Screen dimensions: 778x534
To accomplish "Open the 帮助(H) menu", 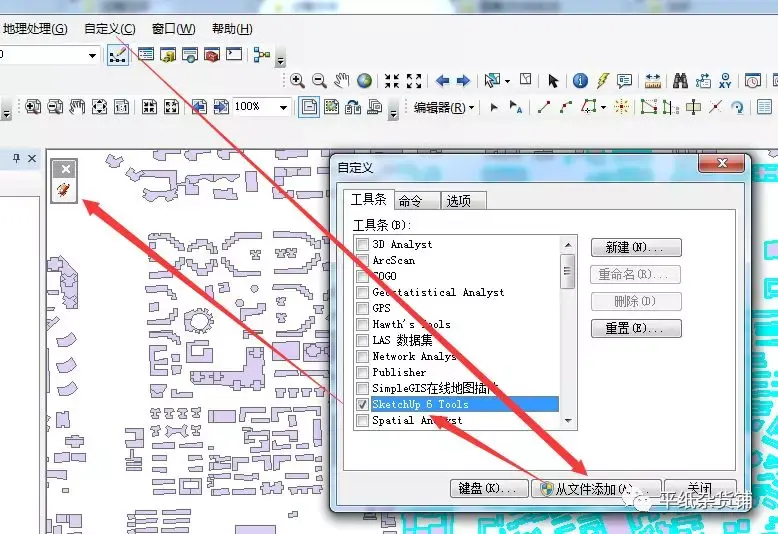I will click(x=232, y=29).
